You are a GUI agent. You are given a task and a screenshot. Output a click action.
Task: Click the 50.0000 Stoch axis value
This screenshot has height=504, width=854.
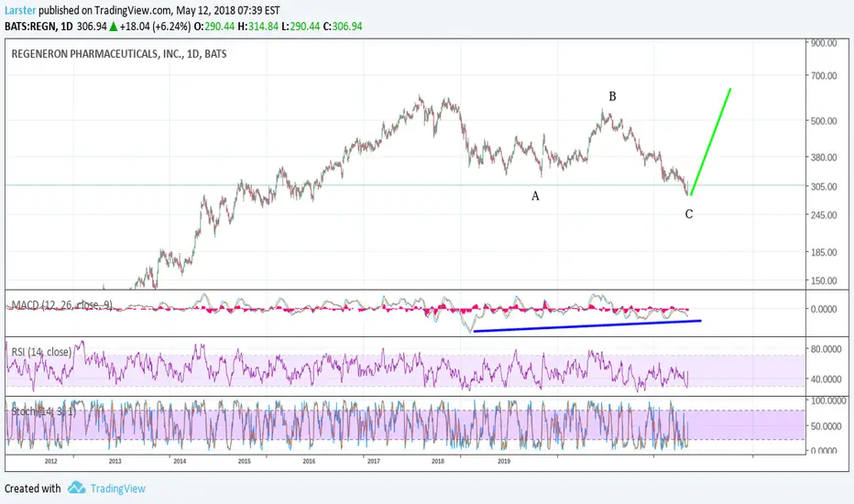827,426
